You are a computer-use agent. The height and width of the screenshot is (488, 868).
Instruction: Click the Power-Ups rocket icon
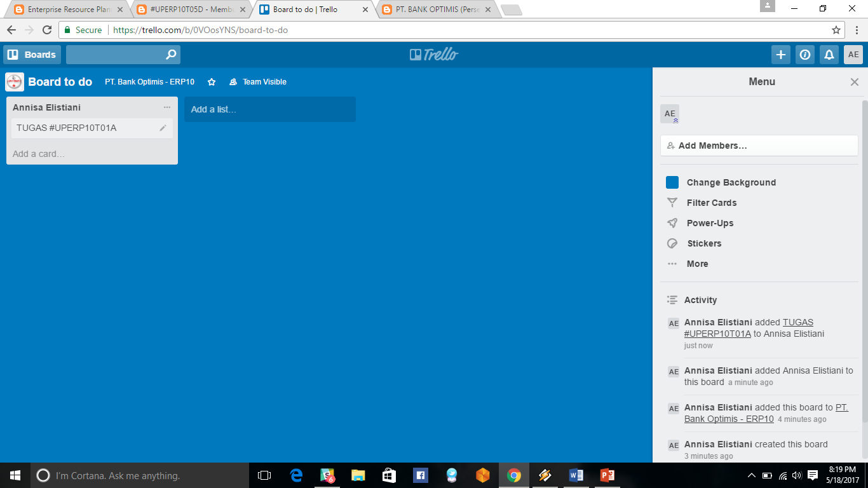tap(672, 223)
